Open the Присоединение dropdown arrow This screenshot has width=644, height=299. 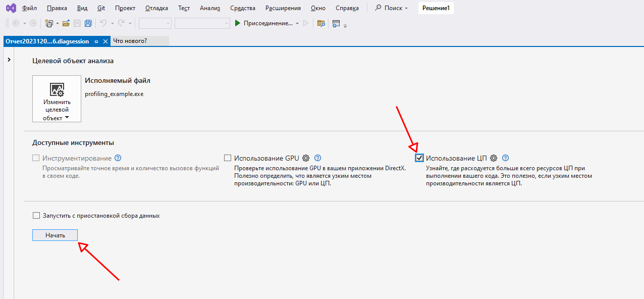point(297,23)
